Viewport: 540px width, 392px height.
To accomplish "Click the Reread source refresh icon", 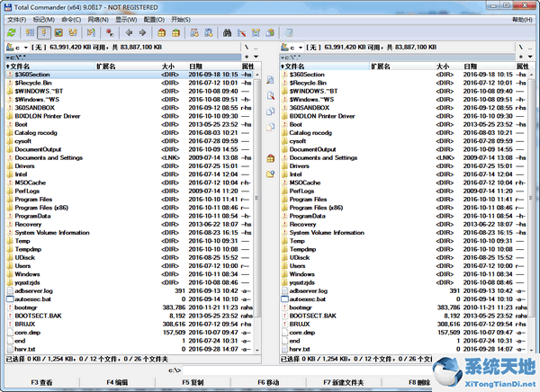I will click(x=12, y=32).
